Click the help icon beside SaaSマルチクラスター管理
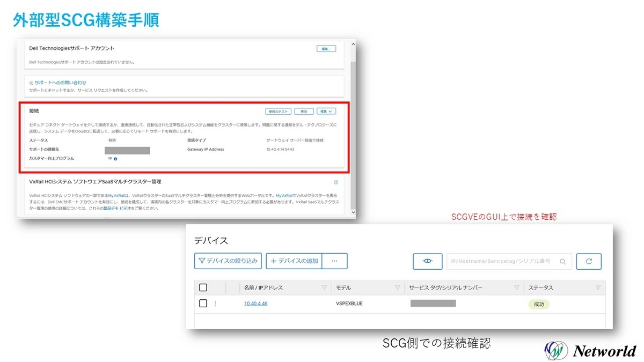 [336, 182]
